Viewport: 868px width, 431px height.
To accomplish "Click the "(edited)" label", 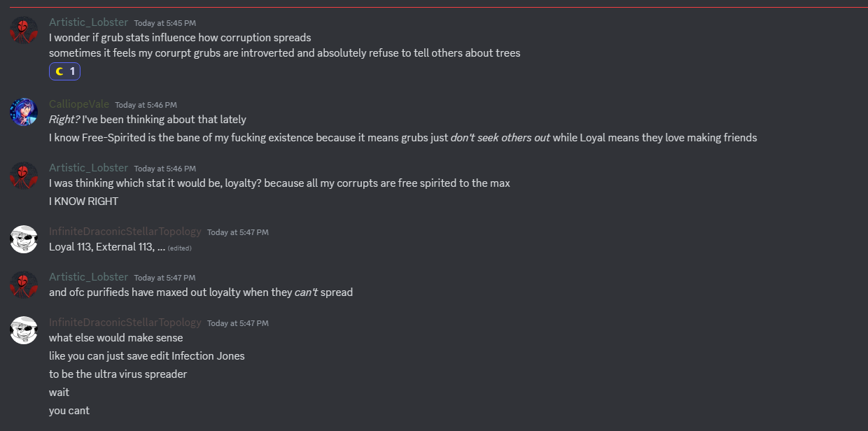I will point(179,248).
